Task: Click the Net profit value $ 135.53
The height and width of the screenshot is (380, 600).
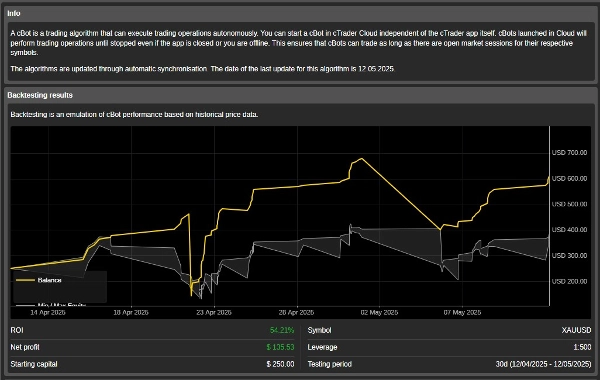Action: point(280,347)
